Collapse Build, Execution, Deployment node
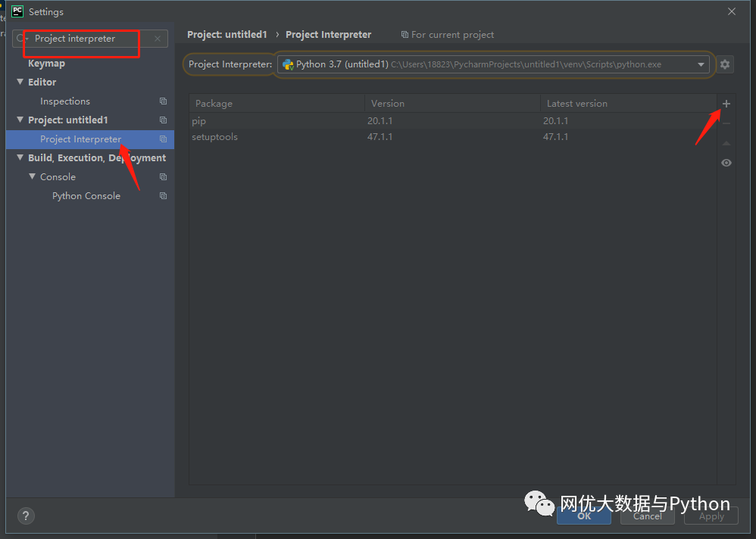This screenshot has height=539, width=756. pyautogui.click(x=20, y=157)
